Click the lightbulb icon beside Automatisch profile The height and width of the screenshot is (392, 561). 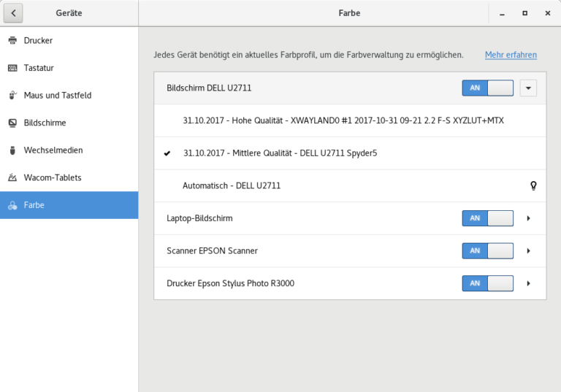533,186
